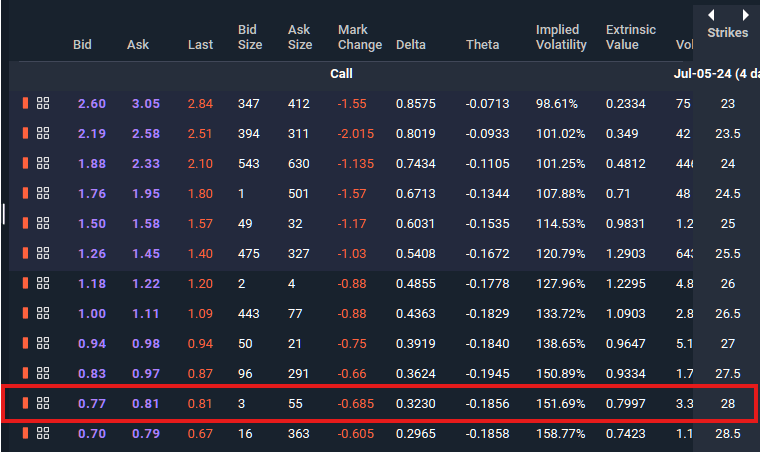
Task: Click the right arrow above Strikes
Action: point(745,15)
